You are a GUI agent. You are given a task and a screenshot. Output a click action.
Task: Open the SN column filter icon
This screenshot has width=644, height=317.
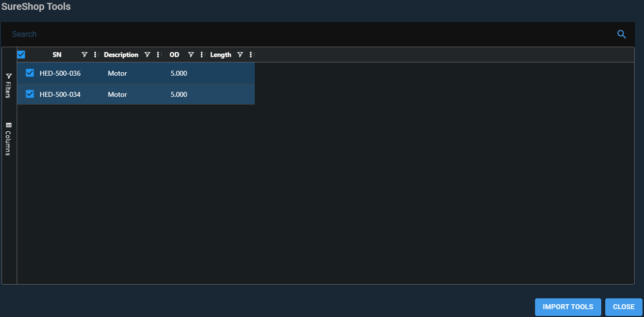pos(84,55)
